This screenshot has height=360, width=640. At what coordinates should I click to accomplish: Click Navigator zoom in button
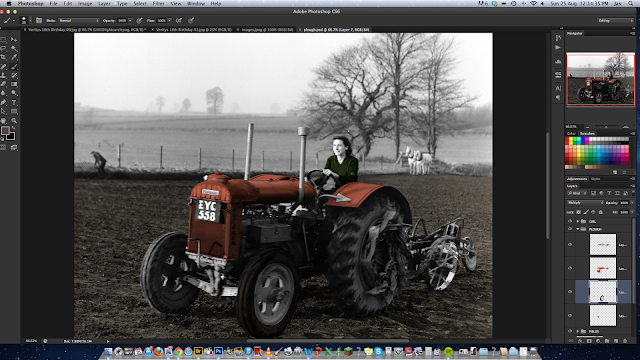coord(626,127)
